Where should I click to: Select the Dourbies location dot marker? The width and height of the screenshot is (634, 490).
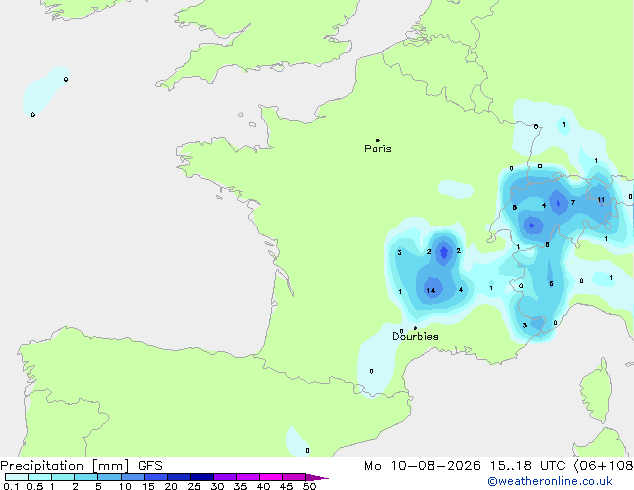[x=415, y=328]
